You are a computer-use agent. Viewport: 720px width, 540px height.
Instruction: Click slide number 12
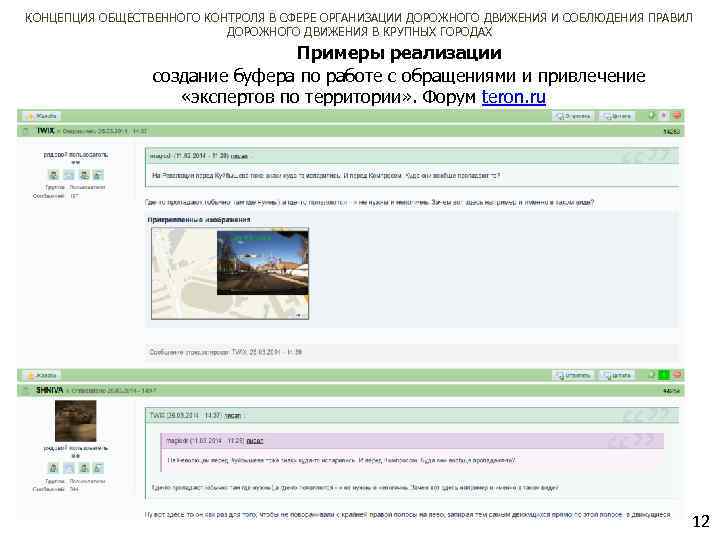tap(701, 522)
